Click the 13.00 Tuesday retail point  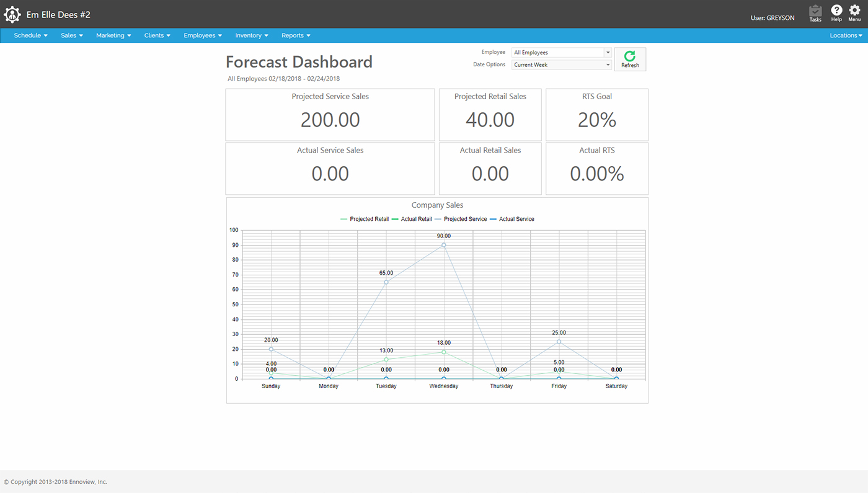(x=386, y=360)
